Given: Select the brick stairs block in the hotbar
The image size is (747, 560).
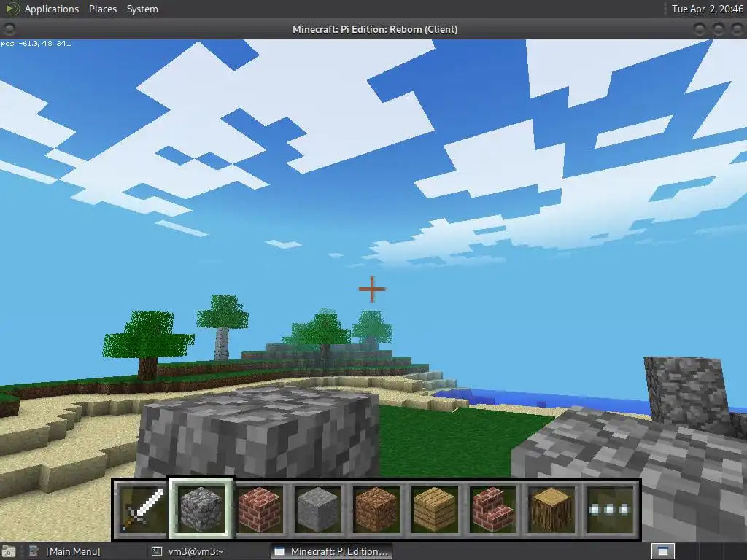Looking at the screenshot, I should (x=492, y=510).
